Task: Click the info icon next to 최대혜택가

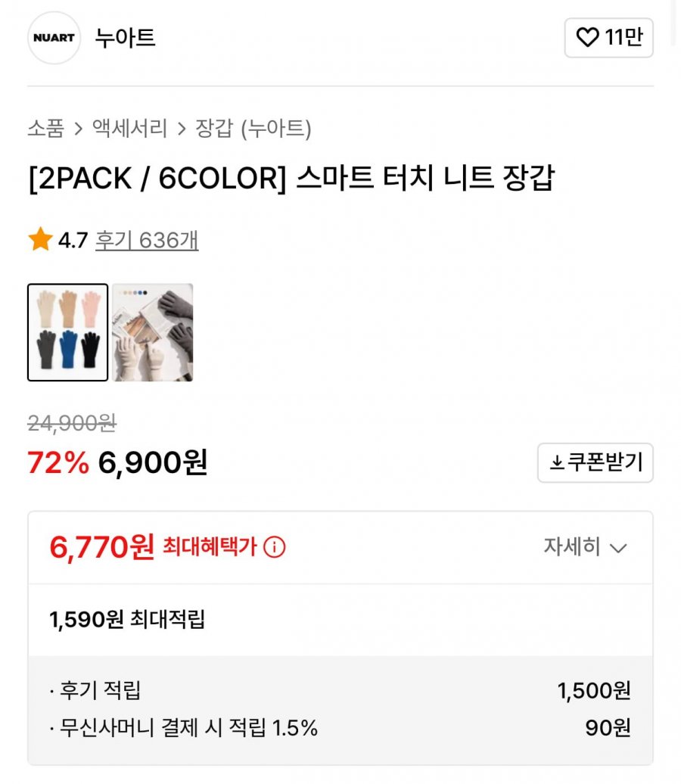Action: tap(274, 547)
